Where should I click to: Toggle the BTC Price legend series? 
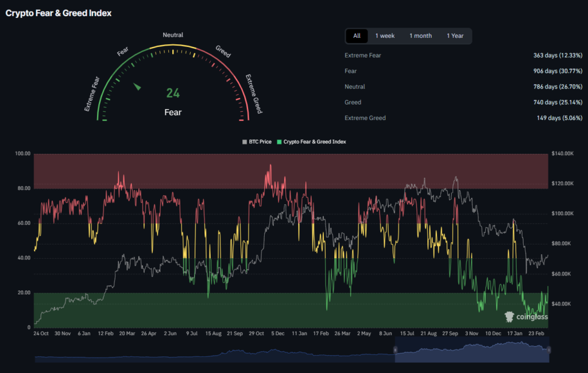tap(260, 141)
